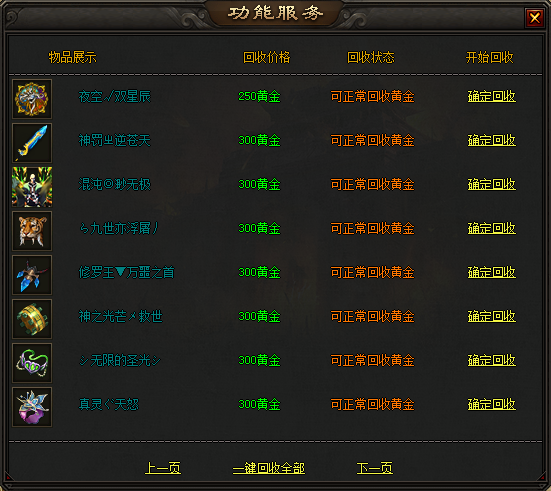Screen dimensions: 551x491
Task: Recycle 真灵天怒 with its 确定回收 link
Action: pos(492,404)
